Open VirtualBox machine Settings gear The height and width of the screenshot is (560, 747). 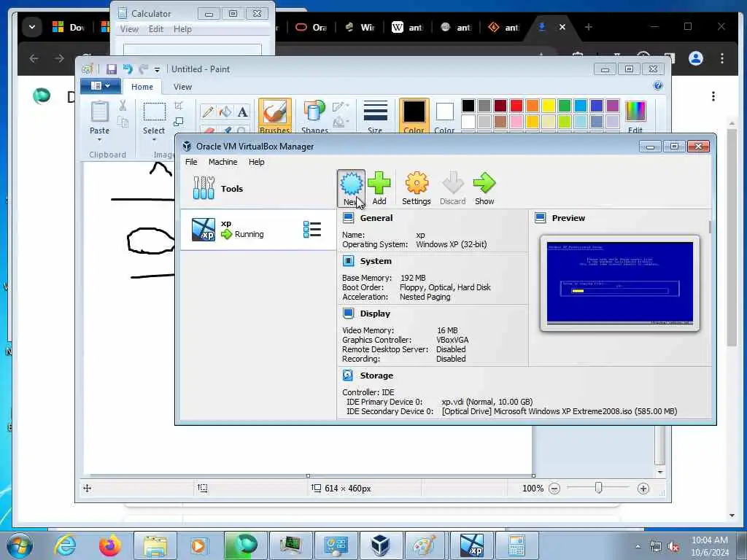(x=417, y=189)
